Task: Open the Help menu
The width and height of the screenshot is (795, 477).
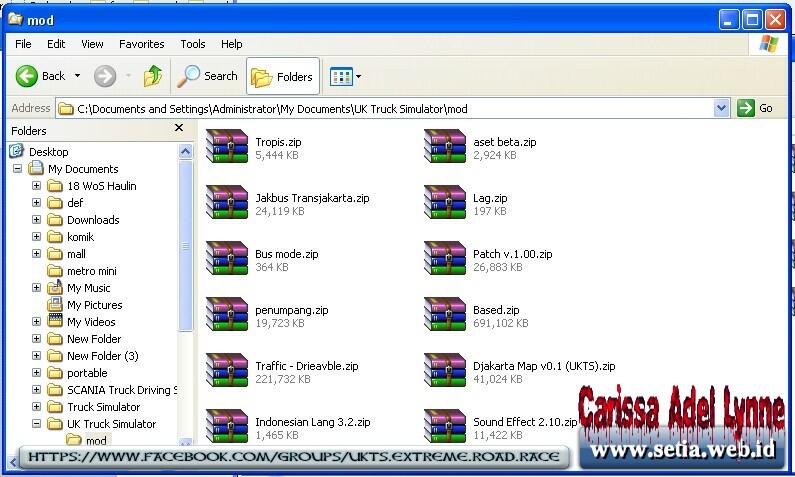Action: coord(232,44)
